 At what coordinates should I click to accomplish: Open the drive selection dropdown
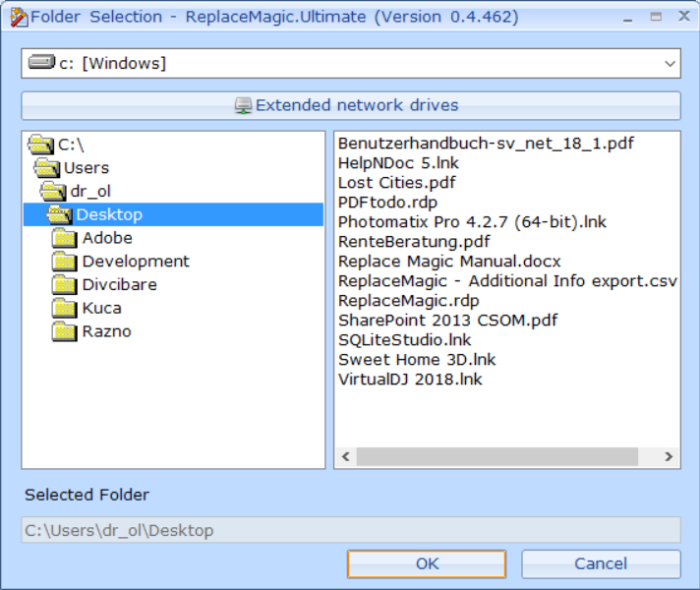(x=670, y=64)
